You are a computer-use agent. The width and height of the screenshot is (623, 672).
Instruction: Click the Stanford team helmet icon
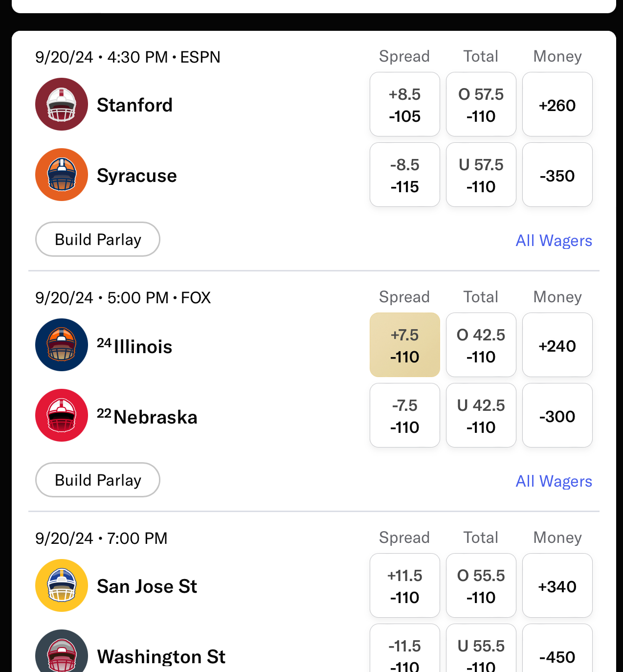pos(62,104)
